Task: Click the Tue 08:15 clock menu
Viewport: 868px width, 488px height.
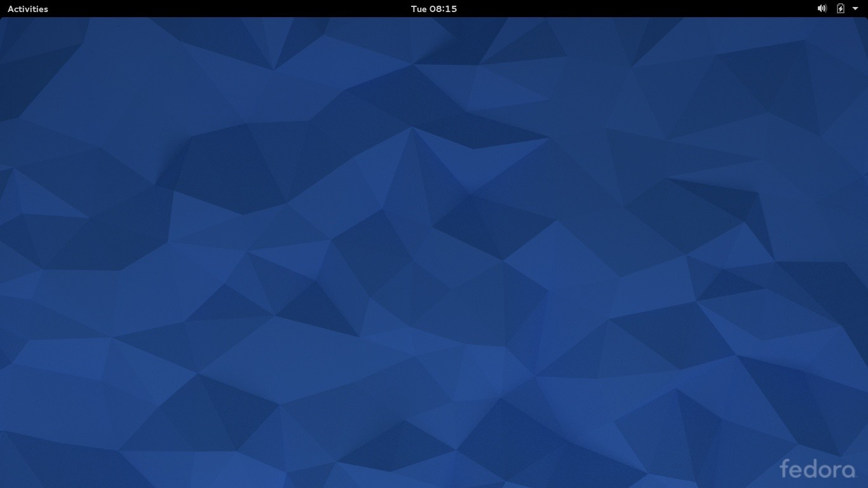Action: (434, 9)
